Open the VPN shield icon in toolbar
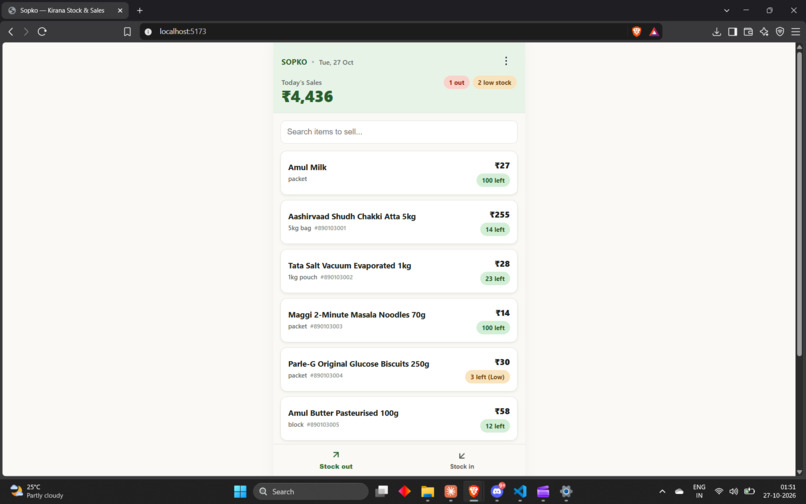The height and width of the screenshot is (504, 806). [780, 31]
